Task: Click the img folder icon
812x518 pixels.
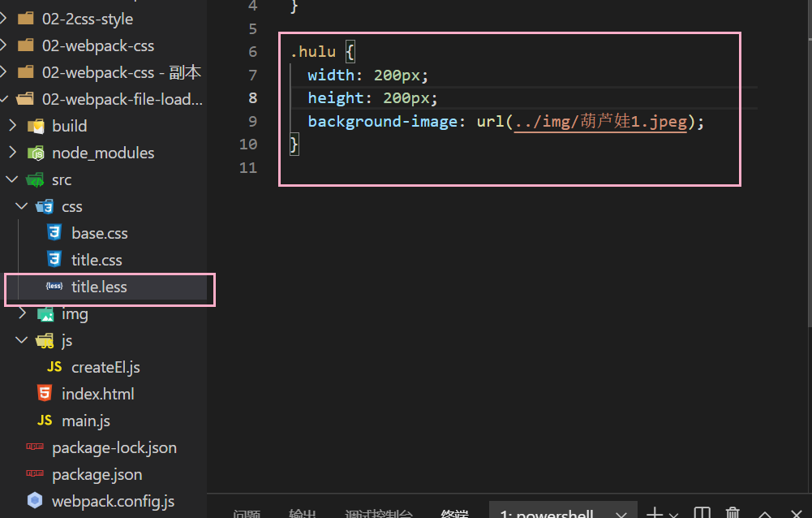Action: (45, 313)
